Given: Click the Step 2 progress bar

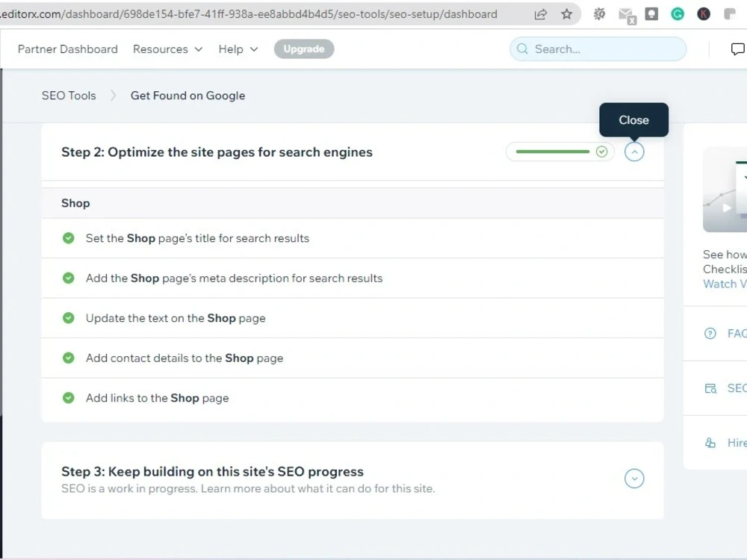Looking at the screenshot, I should click(553, 152).
